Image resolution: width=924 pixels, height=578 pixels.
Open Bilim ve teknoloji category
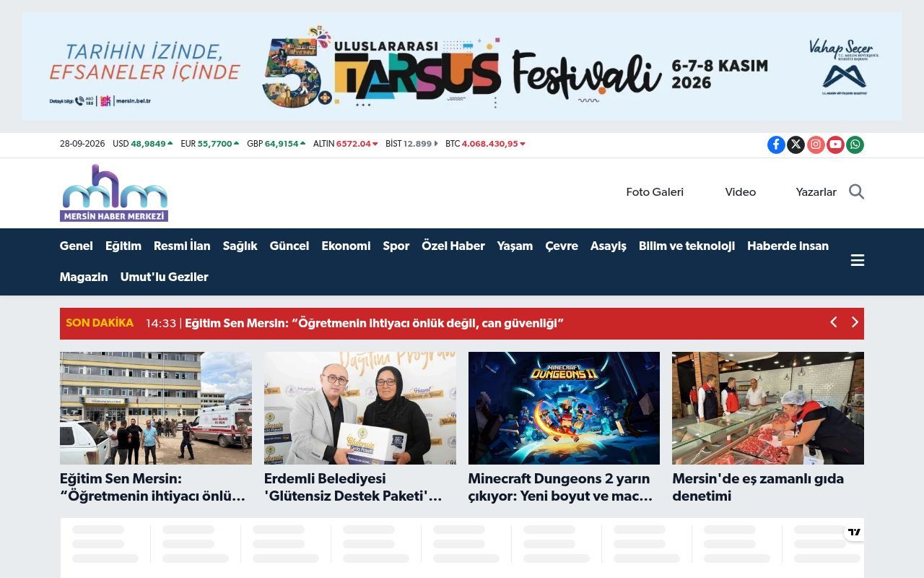click(x=687, y=246)
